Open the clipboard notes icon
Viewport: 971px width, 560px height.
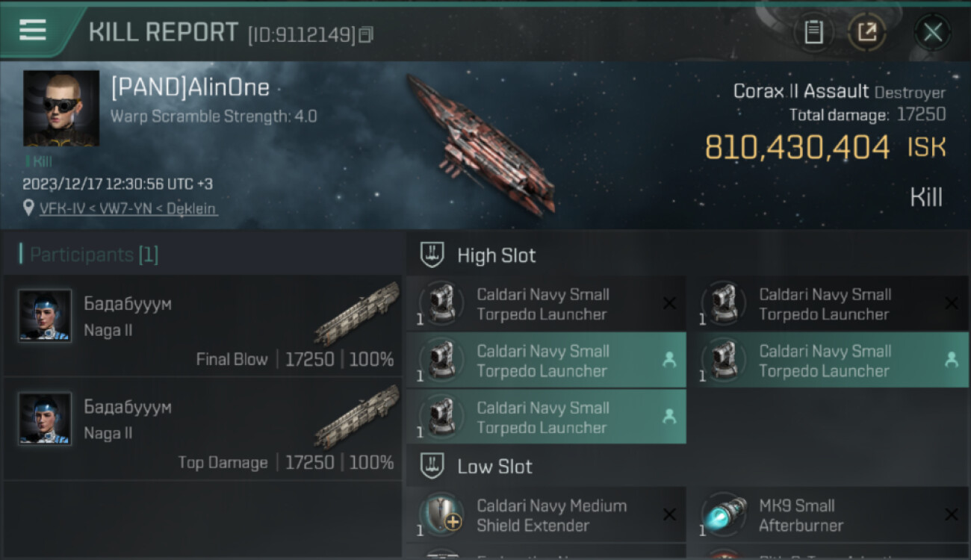[813, 32]
